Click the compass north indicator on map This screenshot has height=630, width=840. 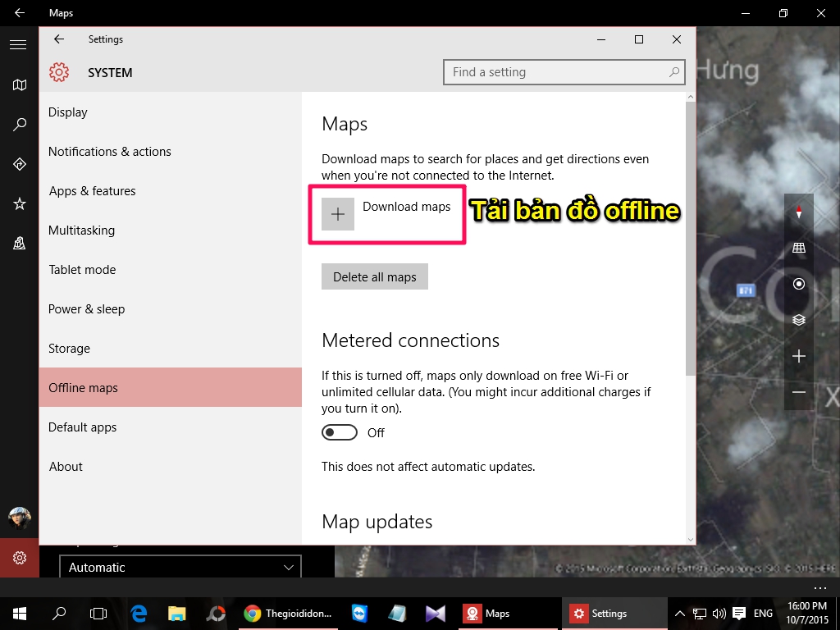pos(799,212)
